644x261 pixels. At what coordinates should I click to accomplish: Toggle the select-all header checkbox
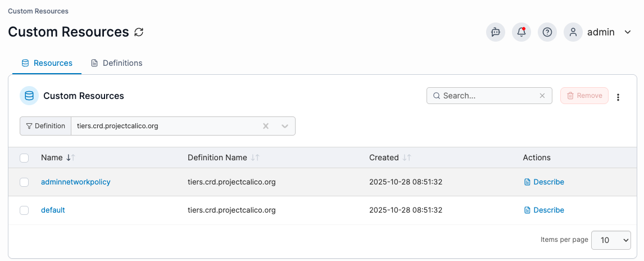pos(24,158)
